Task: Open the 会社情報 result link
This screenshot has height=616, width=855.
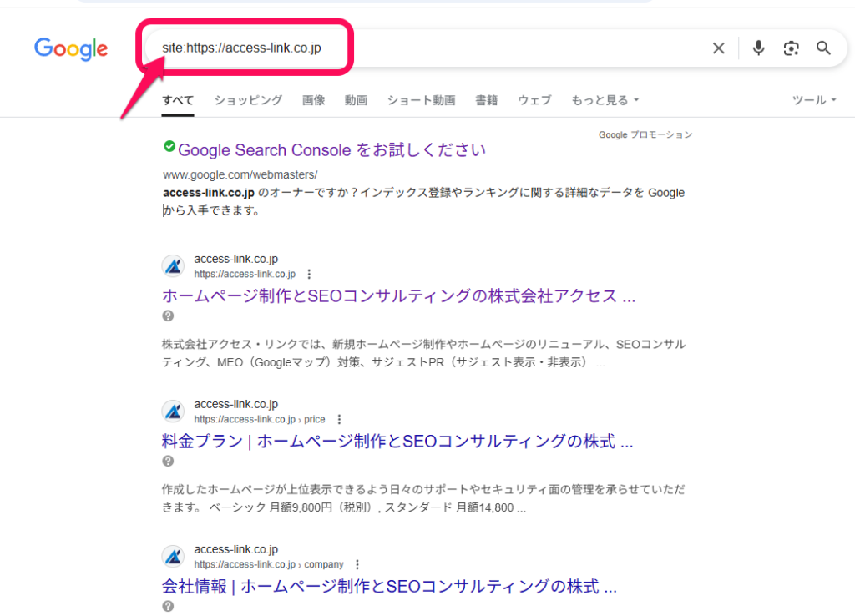Action: (x=389, y=587)
